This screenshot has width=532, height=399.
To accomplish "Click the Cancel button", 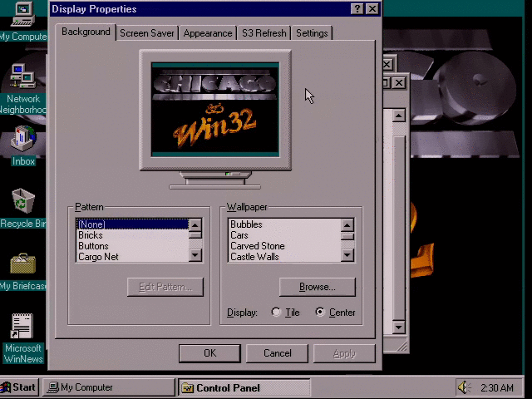I will point(277,353).
